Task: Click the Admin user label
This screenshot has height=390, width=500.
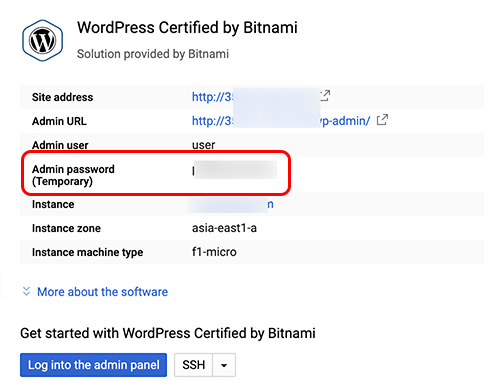Action: pos(60,145)
